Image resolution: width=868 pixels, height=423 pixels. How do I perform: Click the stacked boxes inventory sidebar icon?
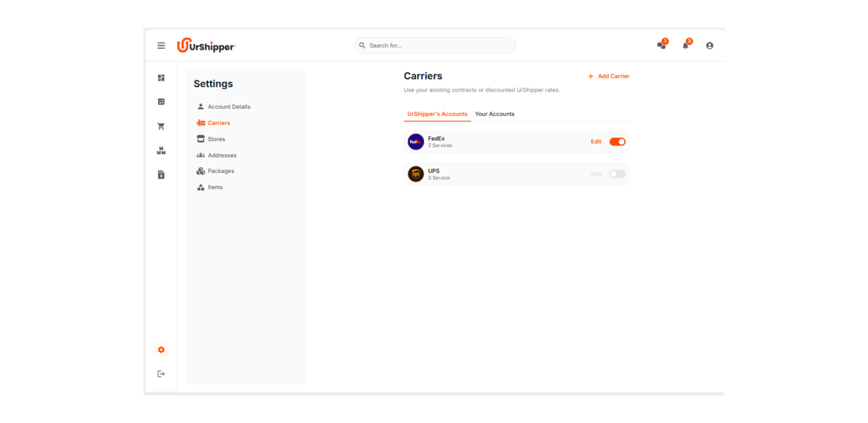161,151
